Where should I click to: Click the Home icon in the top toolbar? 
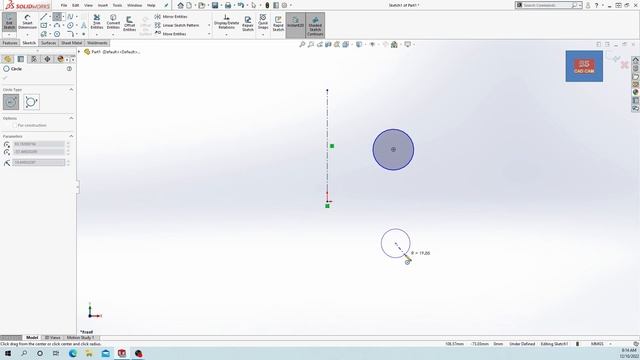click(x=180, y=5)
